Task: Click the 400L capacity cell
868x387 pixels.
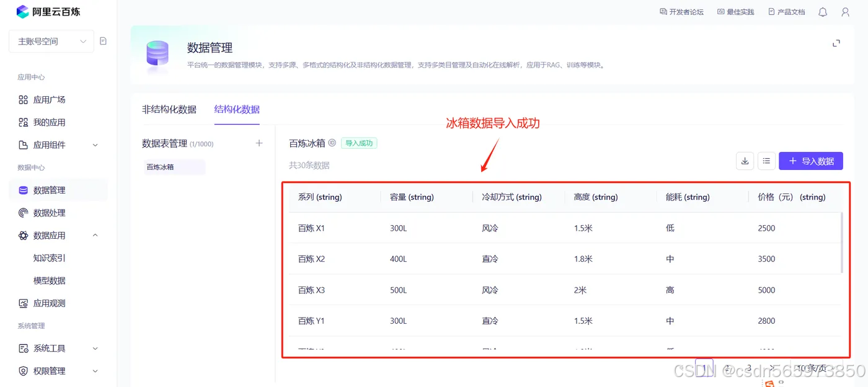Action: click(399, 259)
